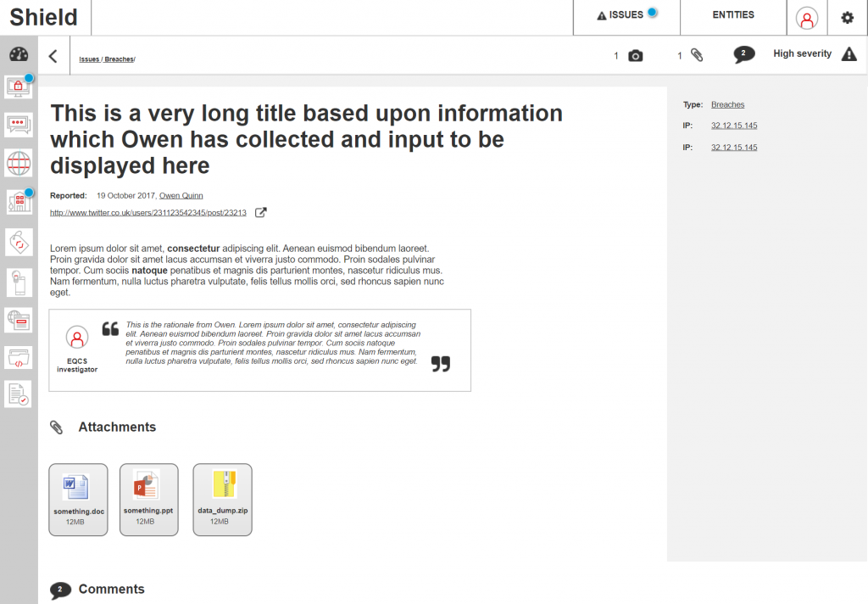Open the dashboard gauge icon in sidebar
The width and height of the screenshot is (868, 604).
point(19,55)
